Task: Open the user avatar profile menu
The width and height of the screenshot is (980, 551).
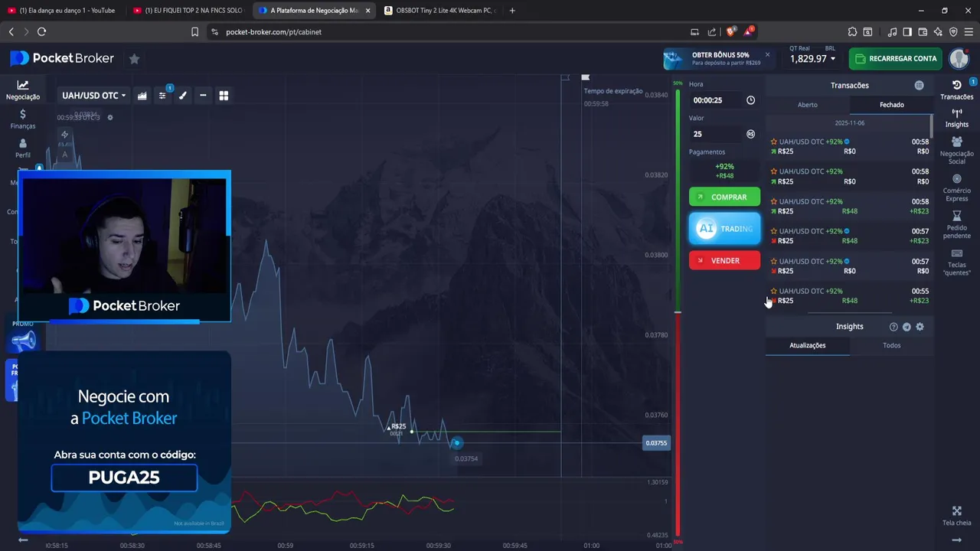Action: 959,59
